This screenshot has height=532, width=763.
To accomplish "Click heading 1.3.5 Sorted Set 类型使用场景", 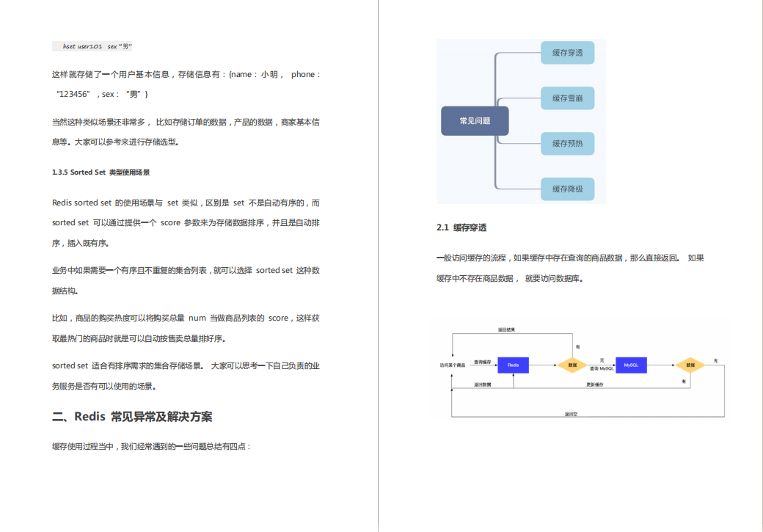I will point(101,172).
